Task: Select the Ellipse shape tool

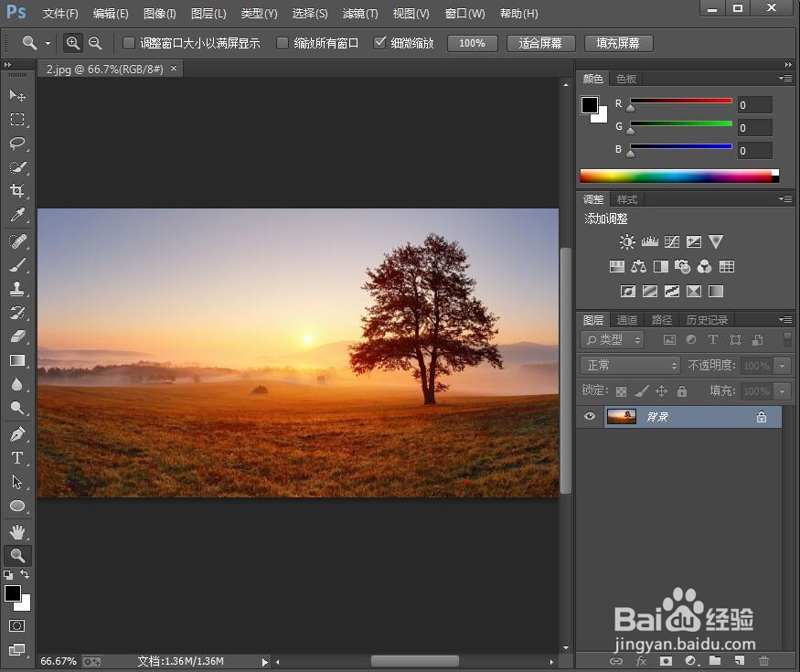Action: (x=17, y=506)
